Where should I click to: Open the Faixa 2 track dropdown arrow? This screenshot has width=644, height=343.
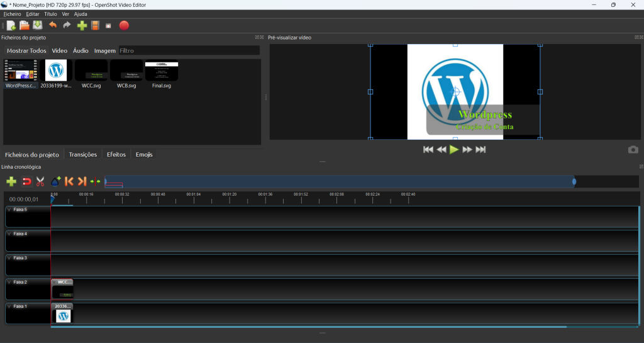point(9,283)
